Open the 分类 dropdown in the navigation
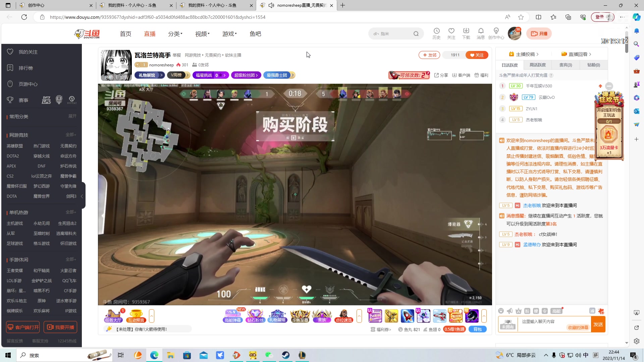 click(175, 34)
